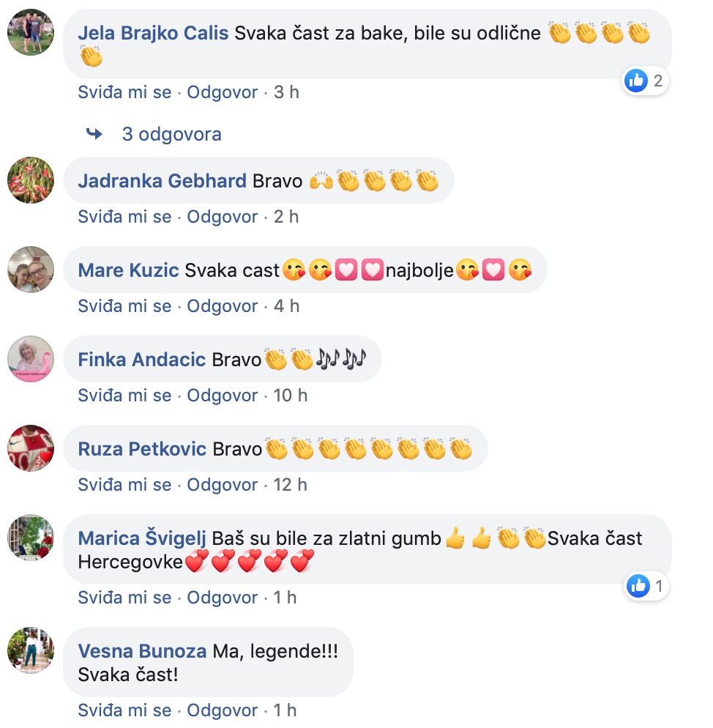Reply to Marica Švigelj's comment with Odgovor
Screen dimensions: 713x728
coord(222,598)
